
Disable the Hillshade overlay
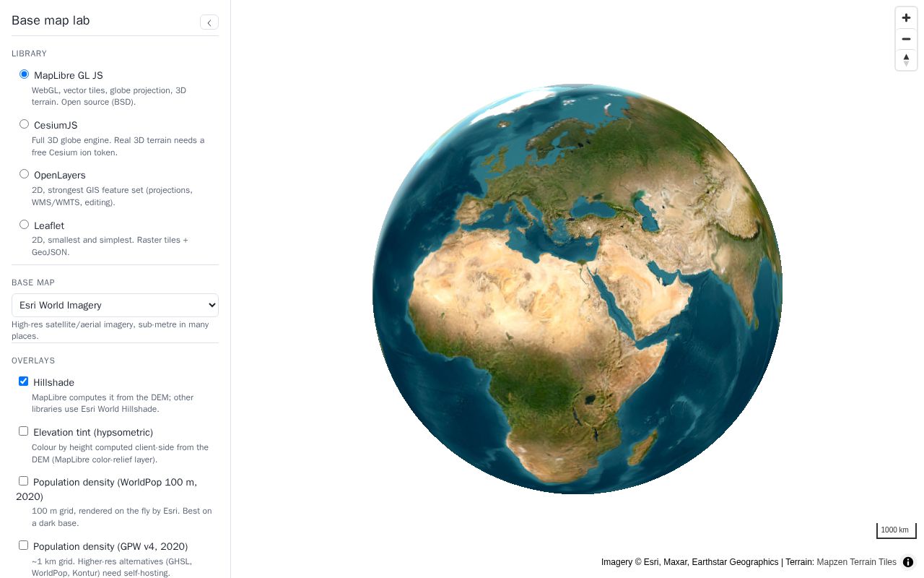[x=23, y=381]
